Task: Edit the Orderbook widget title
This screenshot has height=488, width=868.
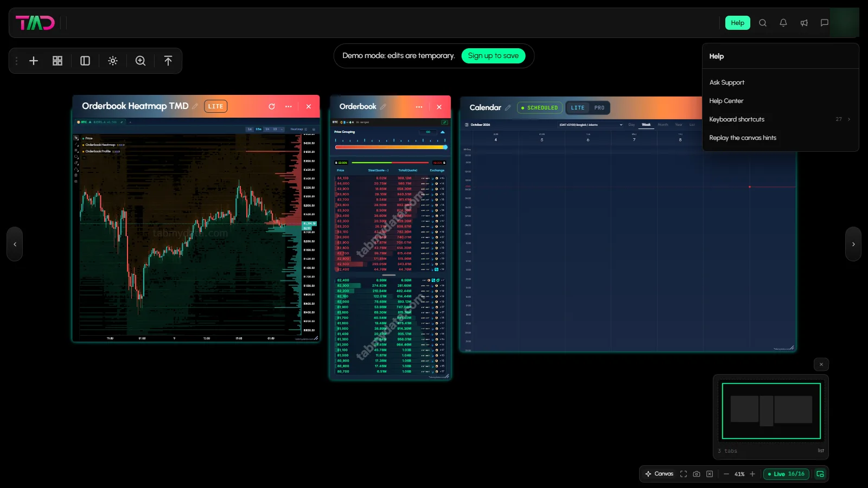Action: pos(383,107)
